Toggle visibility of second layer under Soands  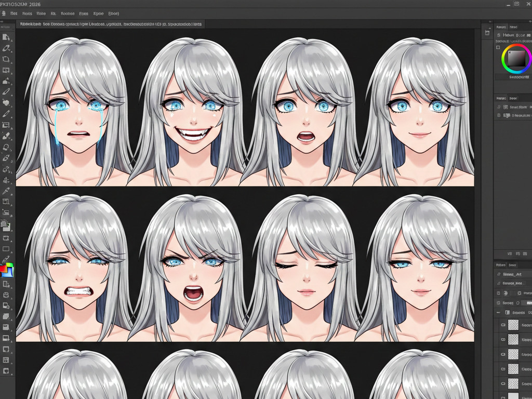click(x=503, y=339)
